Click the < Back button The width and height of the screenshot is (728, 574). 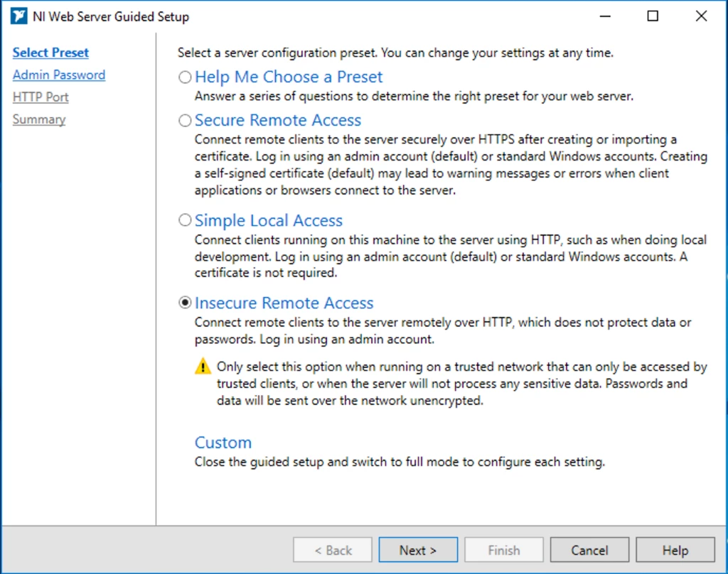point(333,550)
